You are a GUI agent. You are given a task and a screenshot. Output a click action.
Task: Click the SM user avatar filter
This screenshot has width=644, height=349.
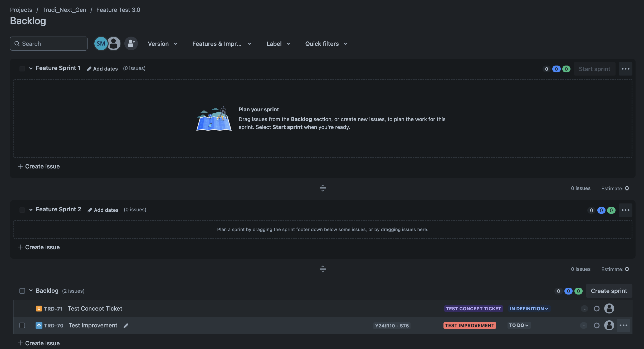click(x=101, y=44)
